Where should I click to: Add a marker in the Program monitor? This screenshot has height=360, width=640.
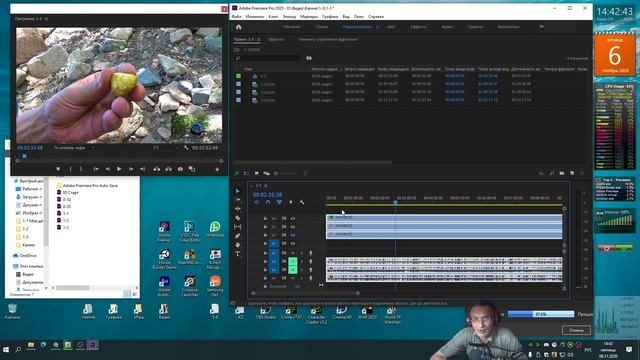point(58,169)
